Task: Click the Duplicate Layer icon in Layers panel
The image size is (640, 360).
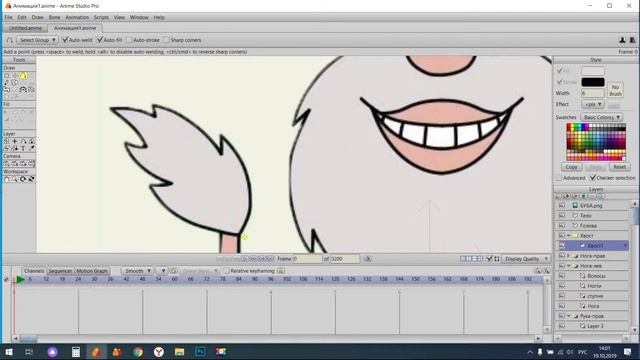Action: tap(567, 196)
